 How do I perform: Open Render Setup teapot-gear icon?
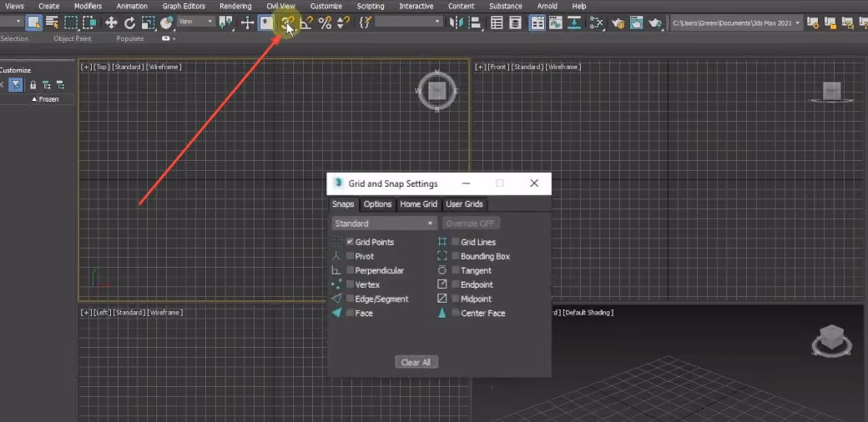[618, 23]
